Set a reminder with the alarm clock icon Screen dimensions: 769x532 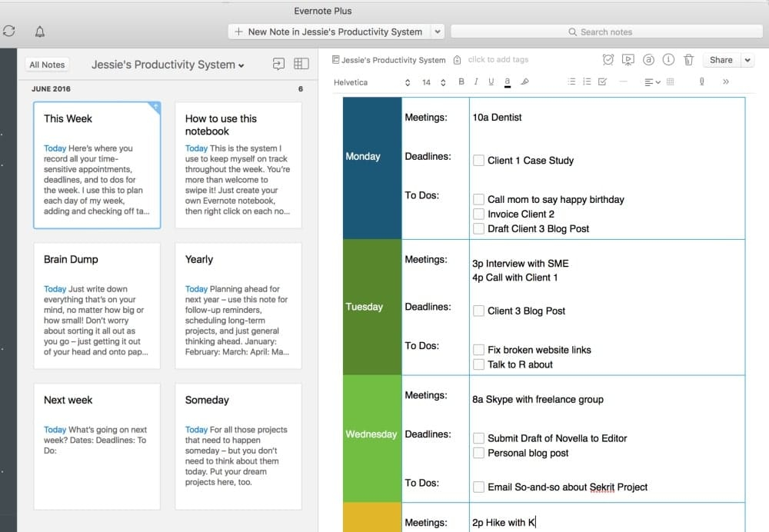608,60
